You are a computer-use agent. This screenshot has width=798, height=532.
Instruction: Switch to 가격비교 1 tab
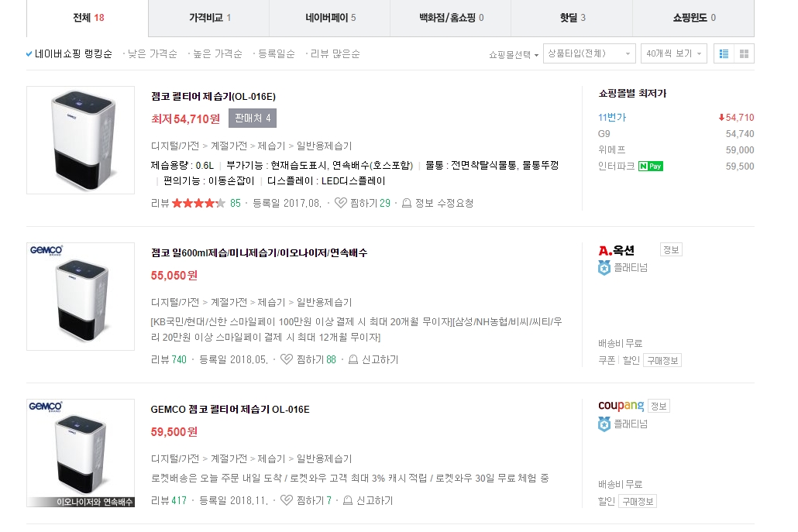pos(209,18)
